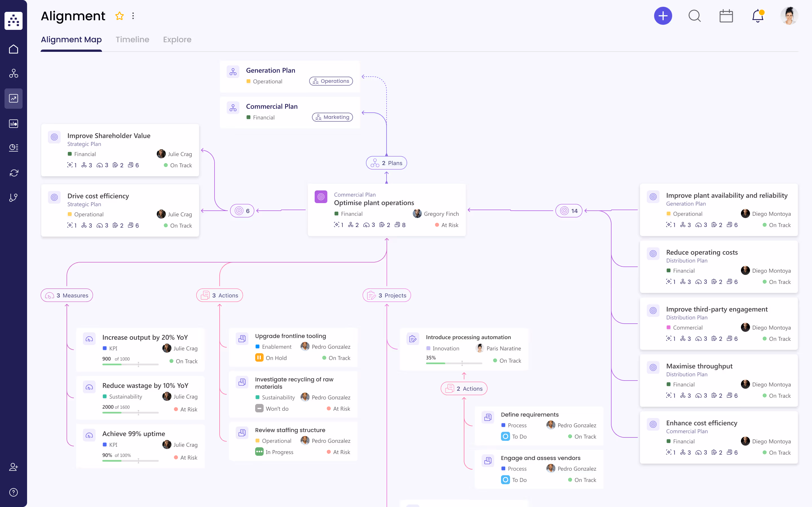Viewport: 812px width, 507px height.
Task: Click the purple plus button to create new item
Action: [663, 16]
